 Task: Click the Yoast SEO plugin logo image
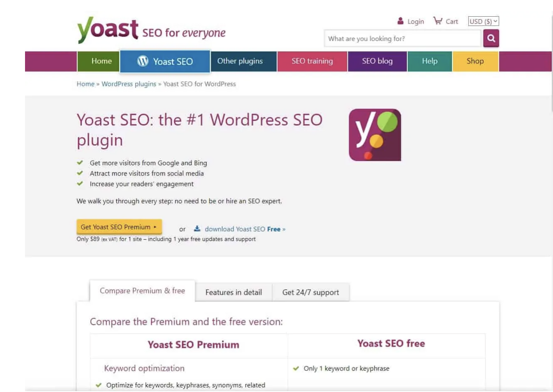(375, 135)
